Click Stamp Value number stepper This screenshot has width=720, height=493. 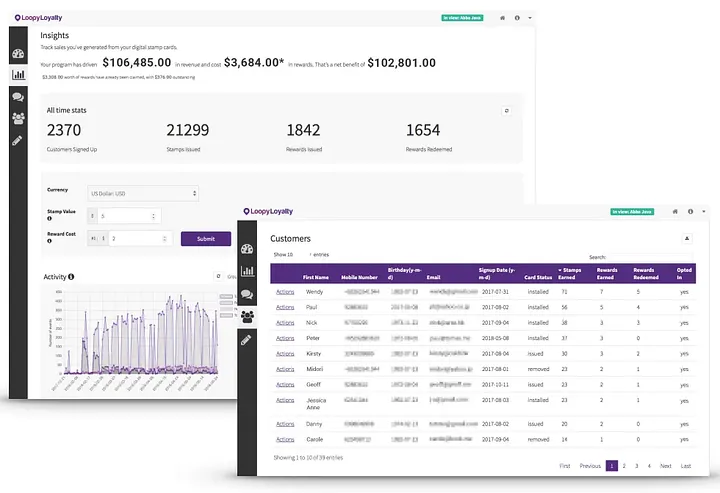point(153,216)
